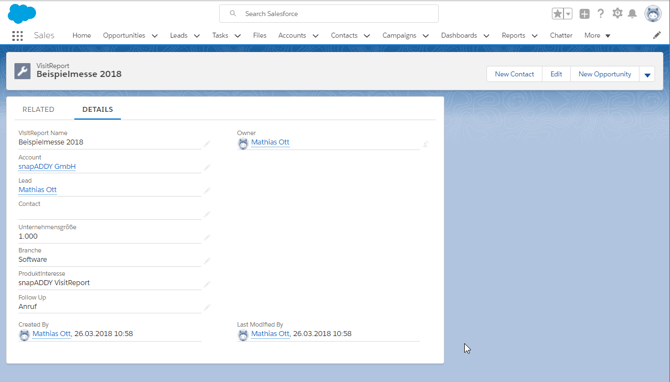Image resolution: width=670 pixels, height=382 pixels.
Task: Open Last Modified By Mathias Ott link
Action: pyautogui.click(x=270, y=334)
